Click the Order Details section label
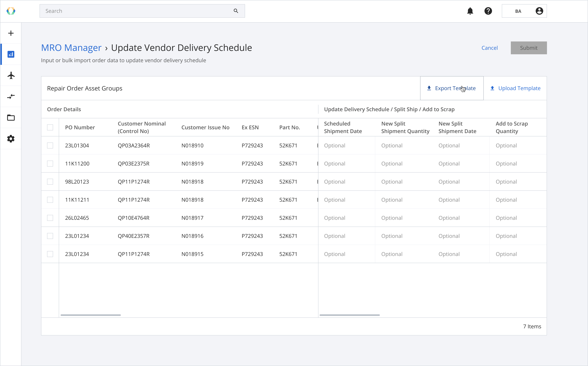Viewport: 588px width, 366px height. [x=64, y=109]
